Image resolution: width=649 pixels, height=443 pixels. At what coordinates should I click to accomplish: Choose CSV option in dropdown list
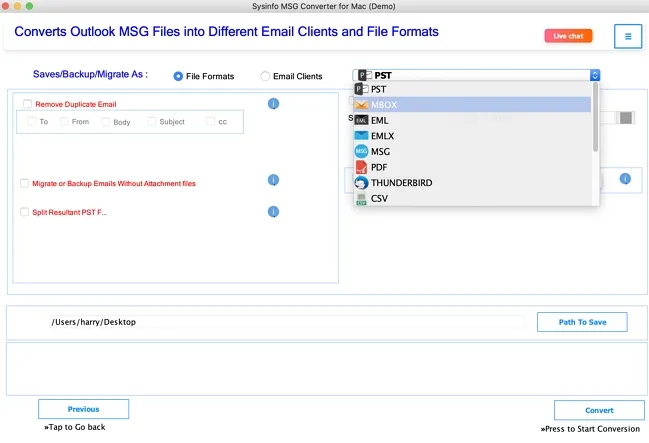[x=472, y=198]
